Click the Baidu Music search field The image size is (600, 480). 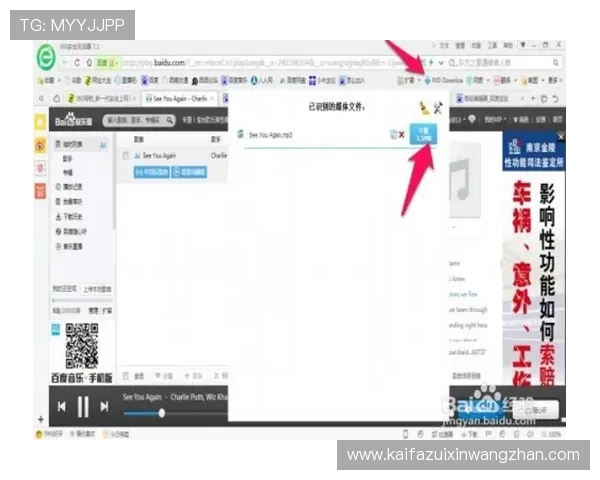pyautogui.click(x=134, y=121)
